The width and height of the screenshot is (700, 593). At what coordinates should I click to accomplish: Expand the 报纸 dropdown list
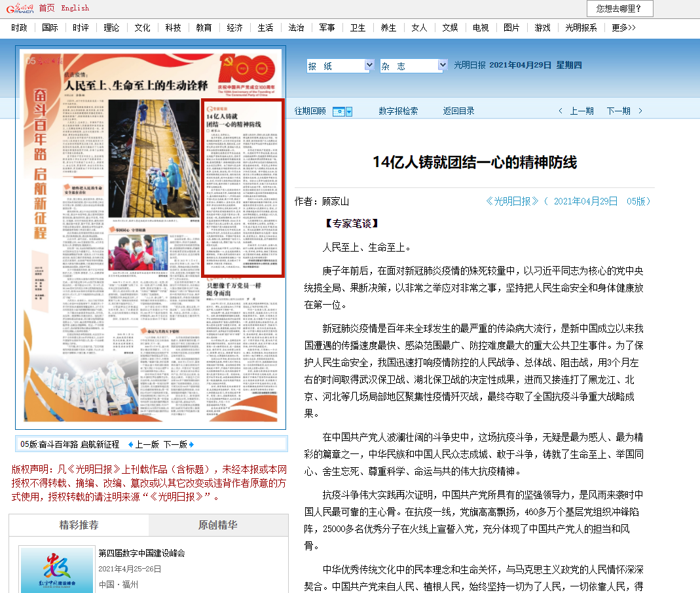click(369, 66)
